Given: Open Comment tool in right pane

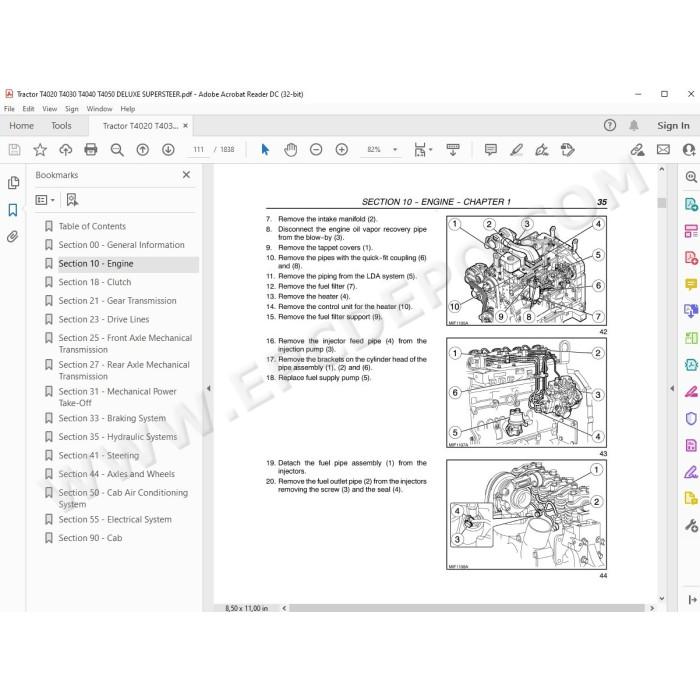Looking at the screenshot, I should 691,284.
